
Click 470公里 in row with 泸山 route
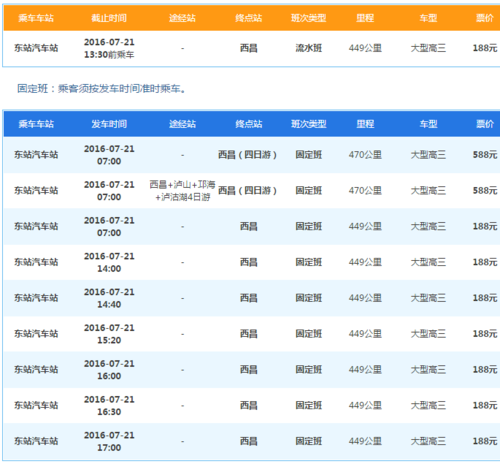pos(365,191)
